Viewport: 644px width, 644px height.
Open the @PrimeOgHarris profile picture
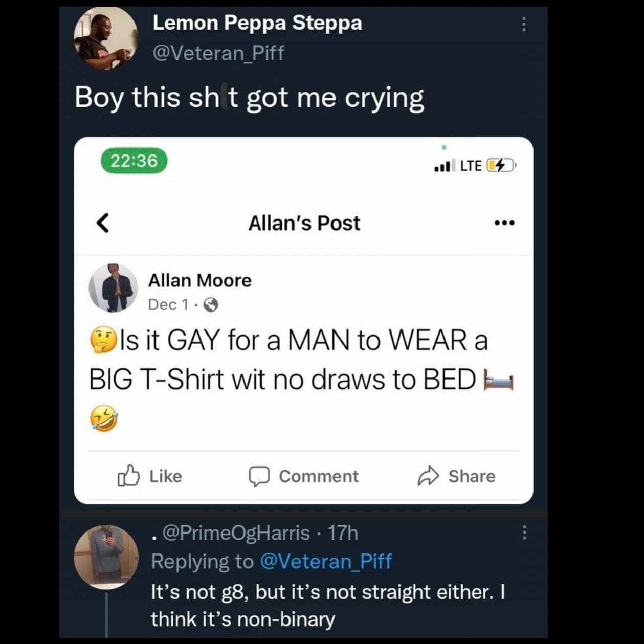click(106, 556)
